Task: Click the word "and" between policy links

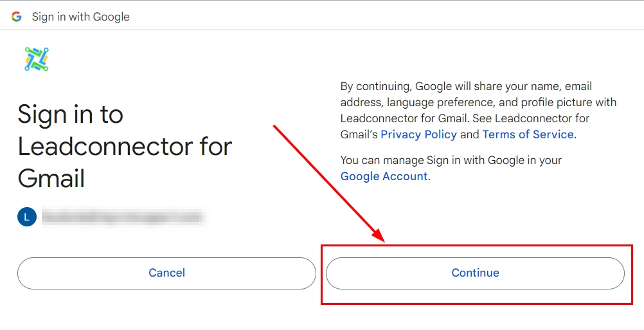Action: [470, 134]
